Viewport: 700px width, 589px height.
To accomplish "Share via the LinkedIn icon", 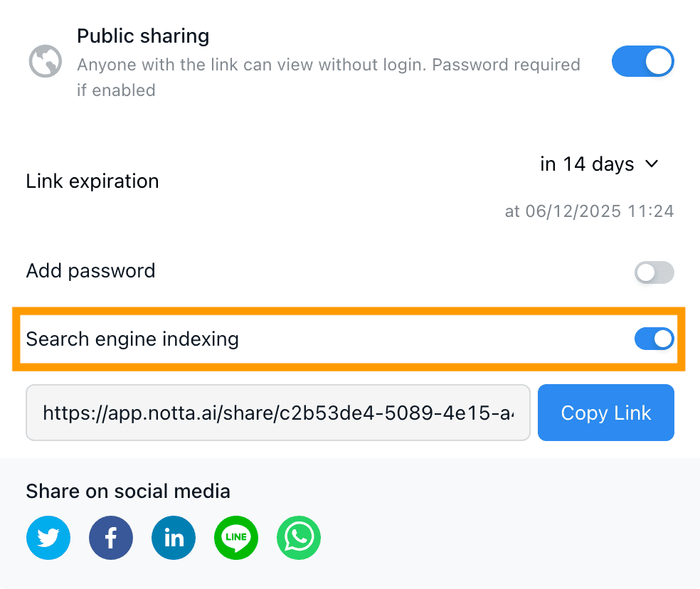I will pyautogui.click(x=174, y=538).
